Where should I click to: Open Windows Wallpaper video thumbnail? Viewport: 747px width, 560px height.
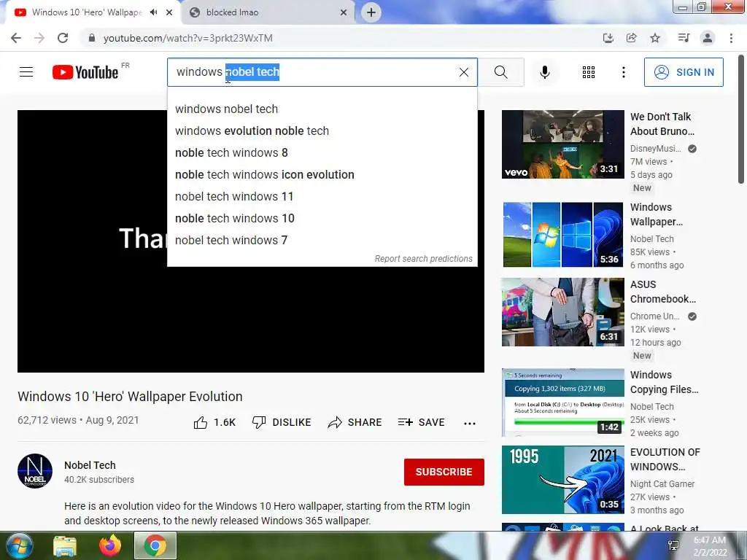(563, 234)
